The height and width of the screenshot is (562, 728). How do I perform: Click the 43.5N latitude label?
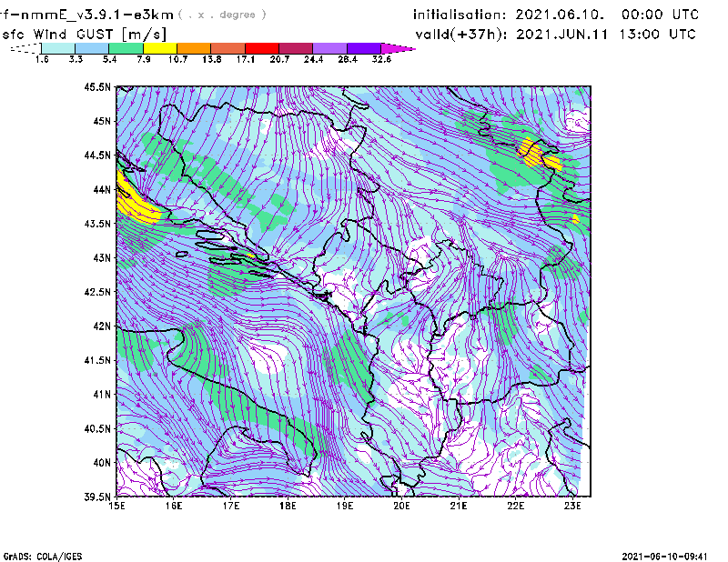(x=97, y=224)
